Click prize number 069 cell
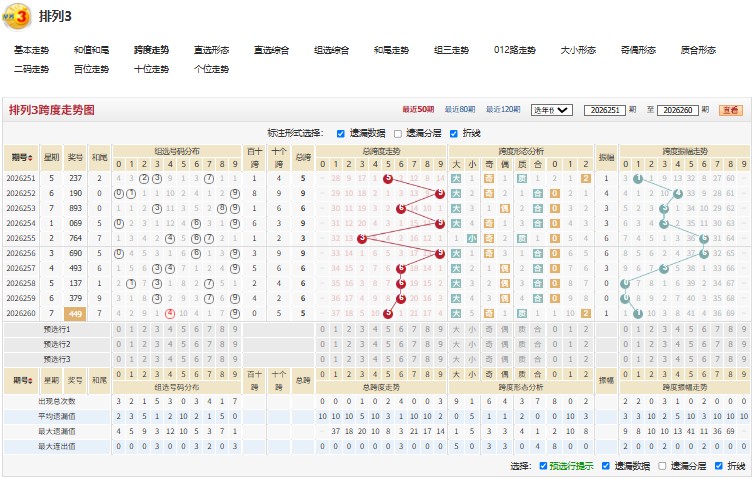Screen dimensions: 753x479 pos(75,223)
